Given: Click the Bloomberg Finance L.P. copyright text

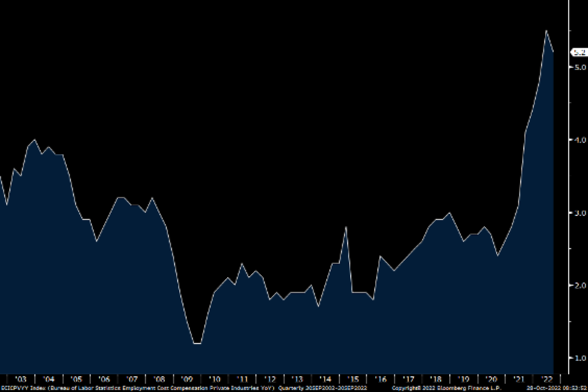Looking at the screenshot, I should pyautogui.click(x=446, y=388).
